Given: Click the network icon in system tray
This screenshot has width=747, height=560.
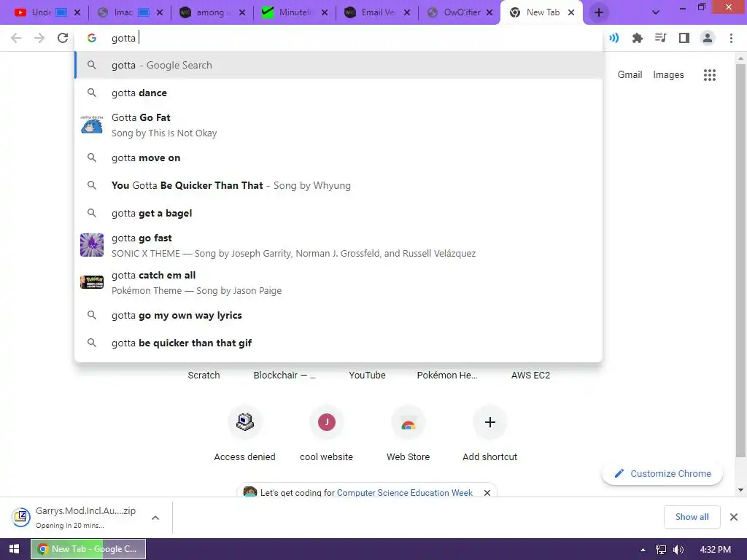Looking at the screenshot, I should pyautogui.click(x=661, y=550).
